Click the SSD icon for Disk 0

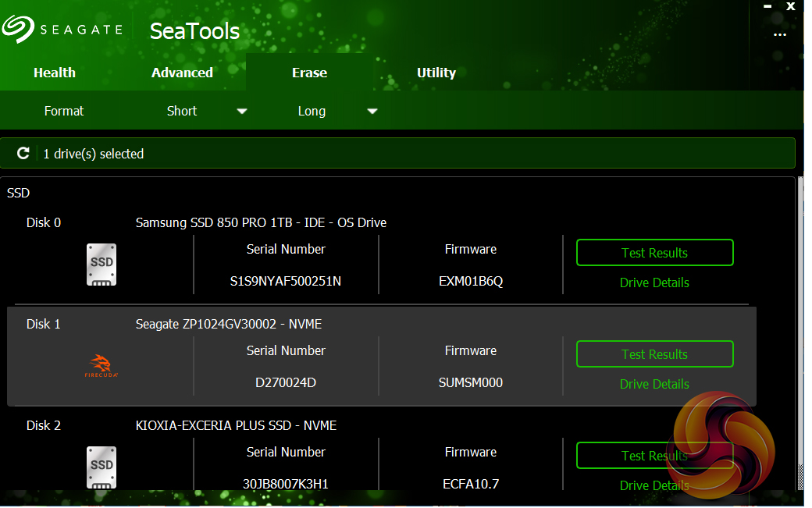pos(101,265)
